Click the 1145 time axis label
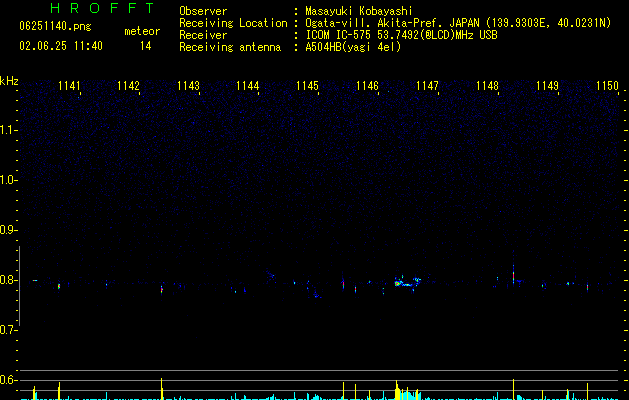This screenshot has height=400, width=629. (307, 86)
